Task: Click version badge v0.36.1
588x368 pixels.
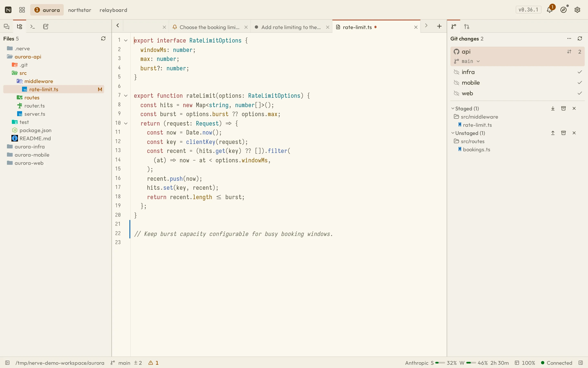Action: coord(528,10)
